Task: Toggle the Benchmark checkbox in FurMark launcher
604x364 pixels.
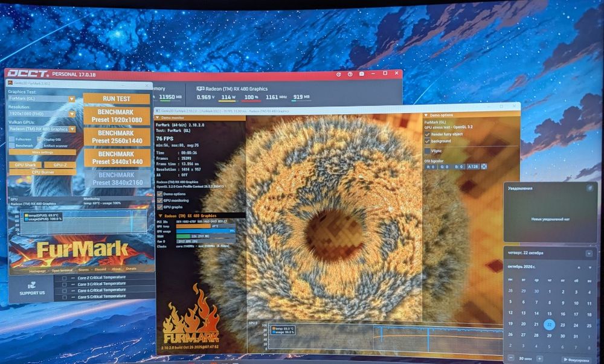Action: point(12,145)
